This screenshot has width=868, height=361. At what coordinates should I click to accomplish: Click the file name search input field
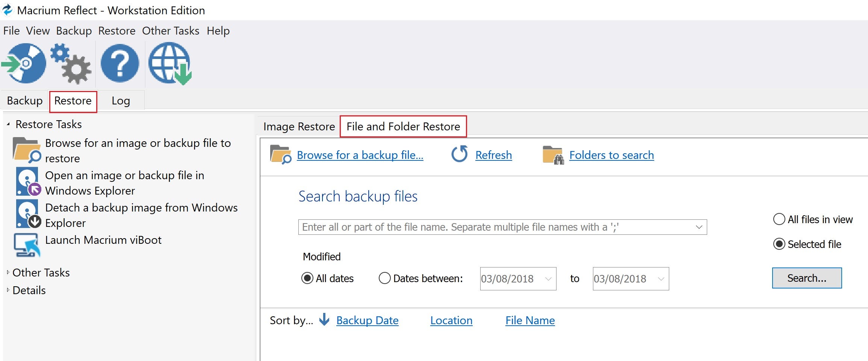pos(502,227)
